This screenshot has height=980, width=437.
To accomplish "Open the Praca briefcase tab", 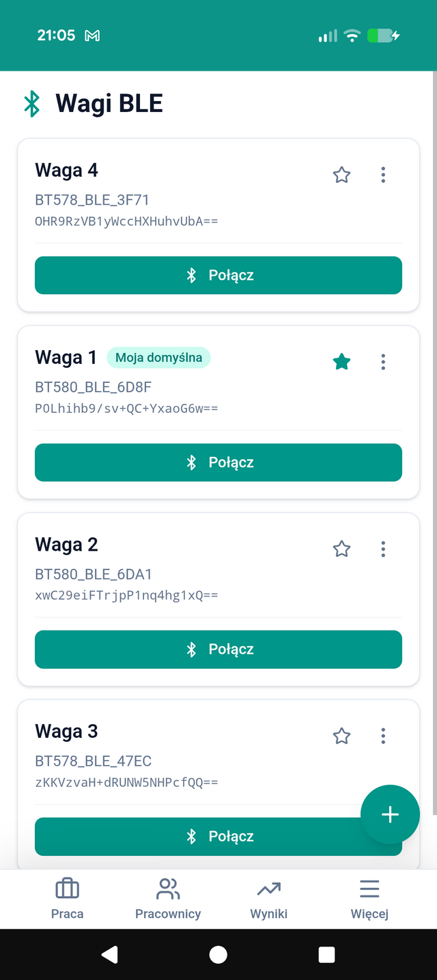I will pos(67,899).
